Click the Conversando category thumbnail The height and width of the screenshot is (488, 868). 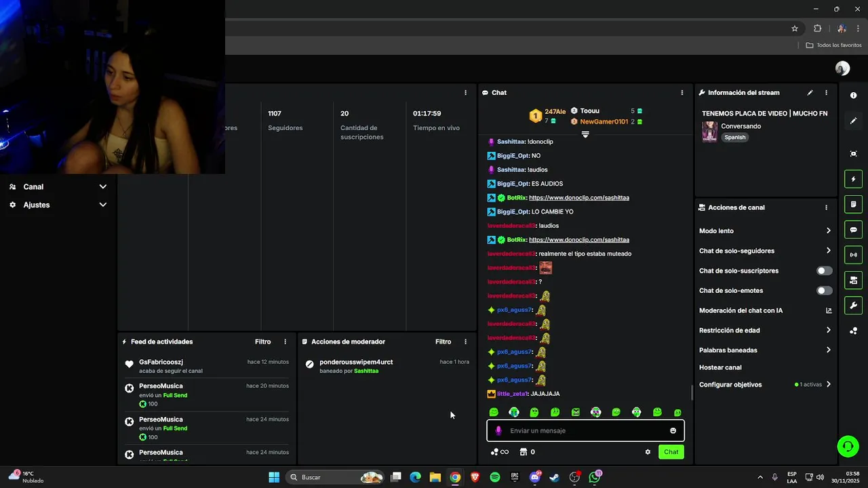pyautogui.click(x=709, y=131)
